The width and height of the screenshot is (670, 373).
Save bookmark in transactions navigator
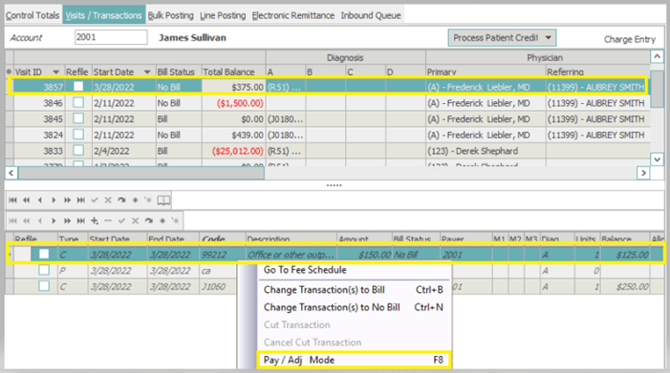(162, 221)
